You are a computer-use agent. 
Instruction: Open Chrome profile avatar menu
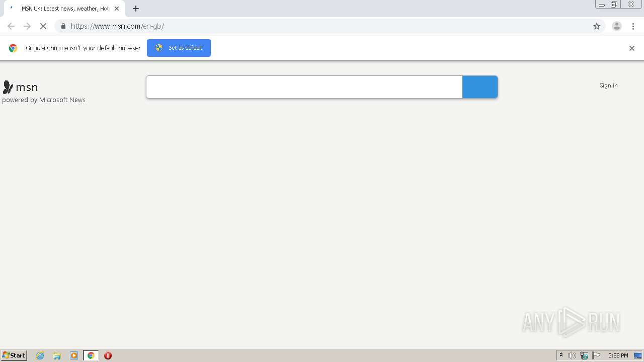click(x=617, y=26)
